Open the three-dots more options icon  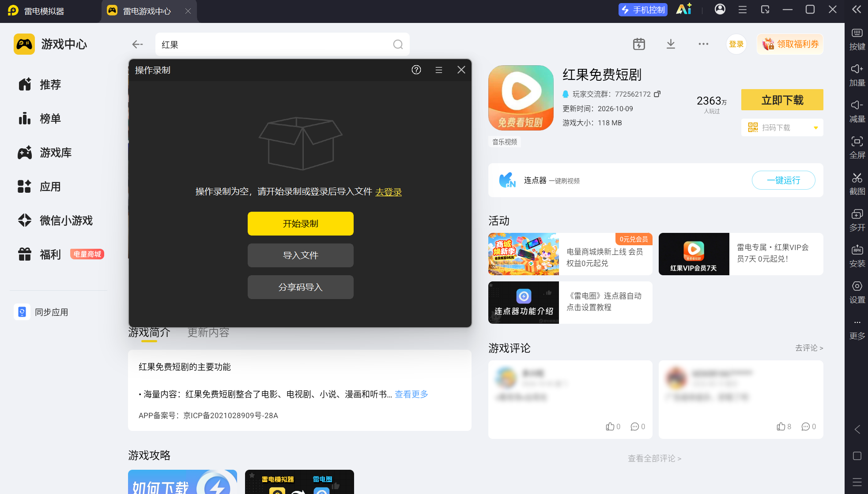pyautogui.click(x=703, y=44)
